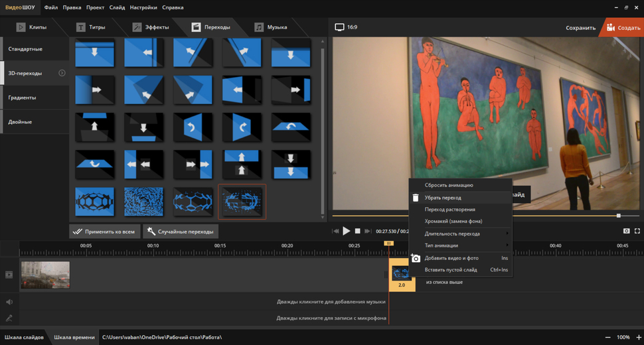Click the project path in status bar
Screen dimensions: 644x345
pos(162,337)
